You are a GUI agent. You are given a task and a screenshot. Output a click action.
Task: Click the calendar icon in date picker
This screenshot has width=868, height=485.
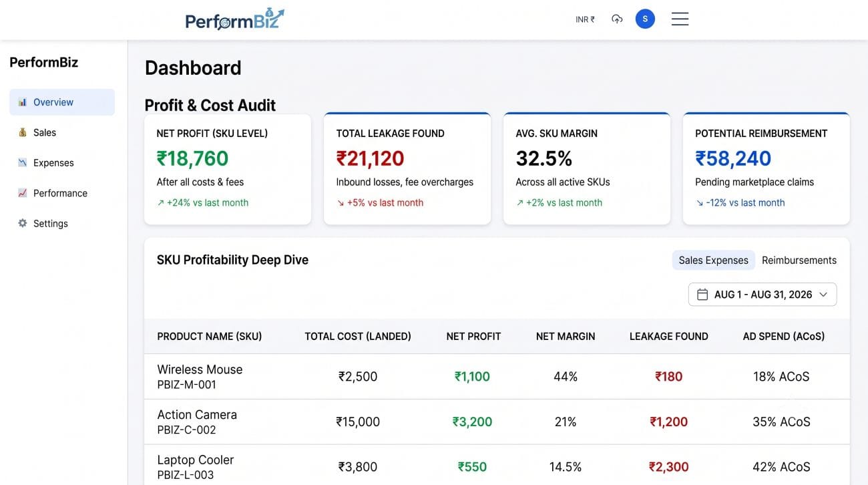702,295
